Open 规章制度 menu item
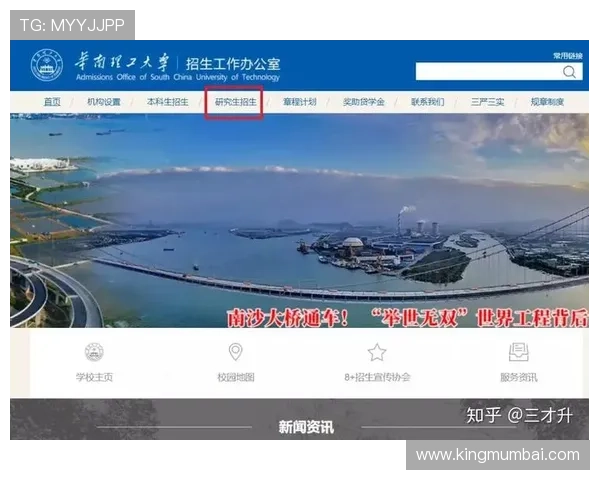The height and width of the screenshot is (480, 600). (547, 102)
